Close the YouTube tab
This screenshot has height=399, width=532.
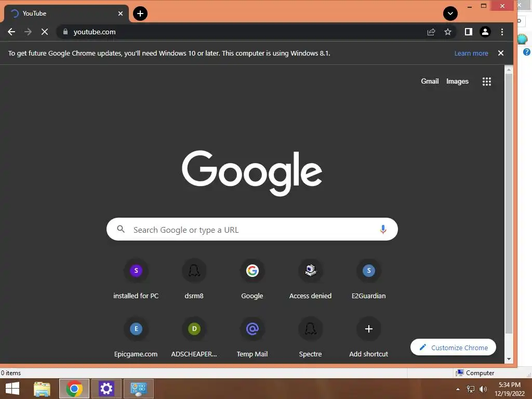121,14
